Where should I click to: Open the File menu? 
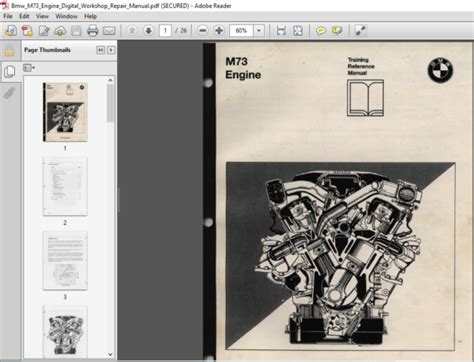[x=8, y=16]
